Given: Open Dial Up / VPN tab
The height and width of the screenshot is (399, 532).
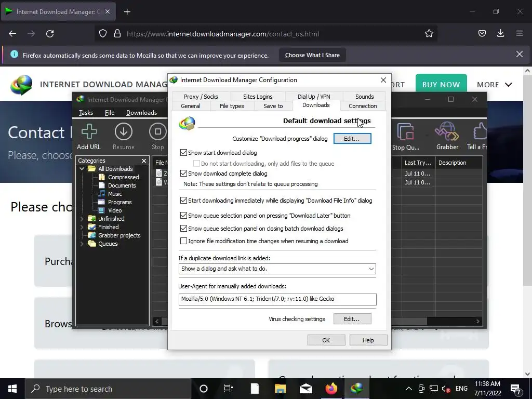Looking at the screenshot, I should (314, 97).
